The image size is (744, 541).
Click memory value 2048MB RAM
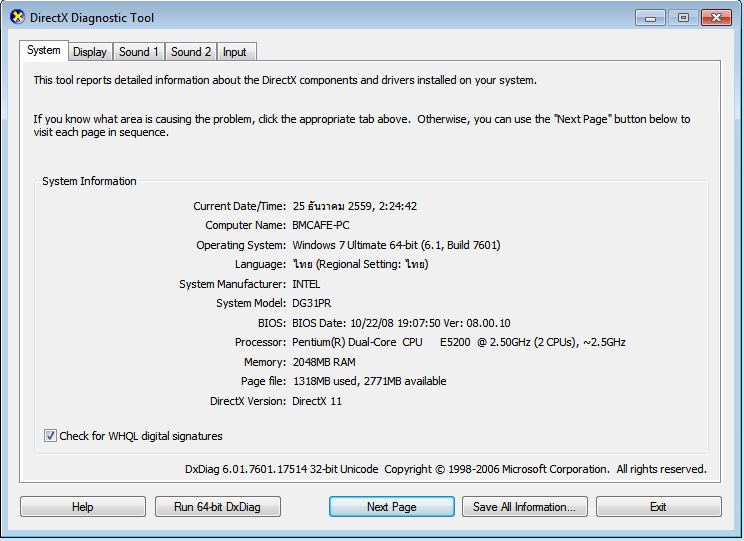(x=324, y=362)
